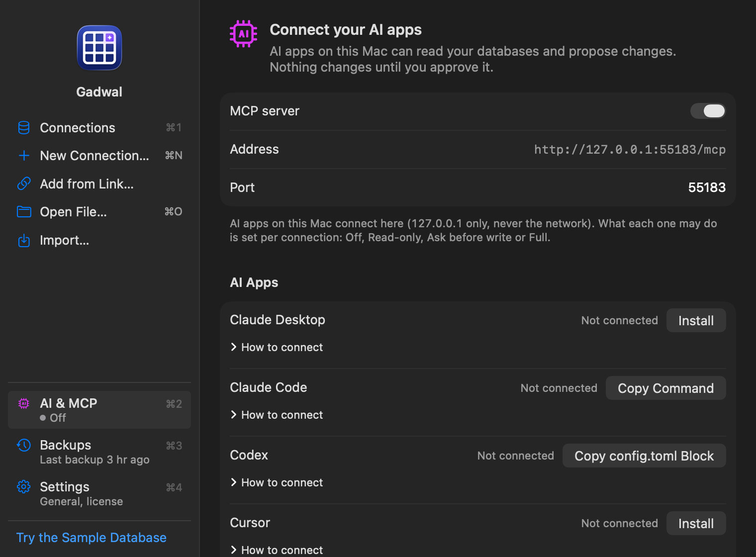Click the MCP address http://127.0.0.1:55183/mcp
The image size is (756, 557).
click(630, 149)
